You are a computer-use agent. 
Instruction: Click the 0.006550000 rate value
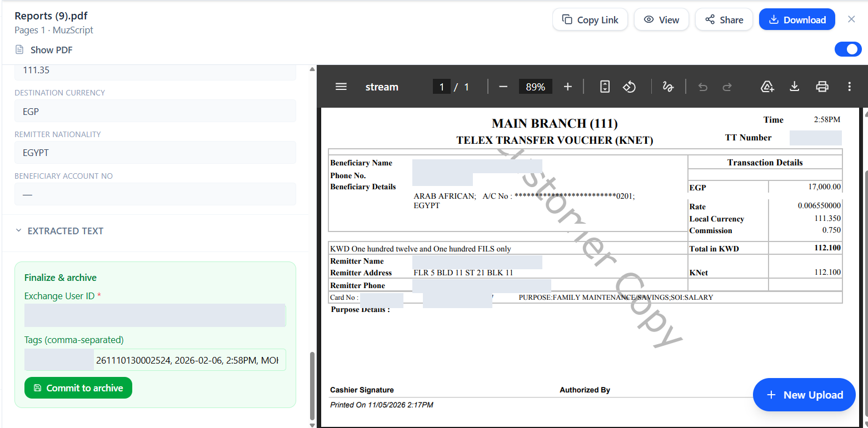click(819, 205)
